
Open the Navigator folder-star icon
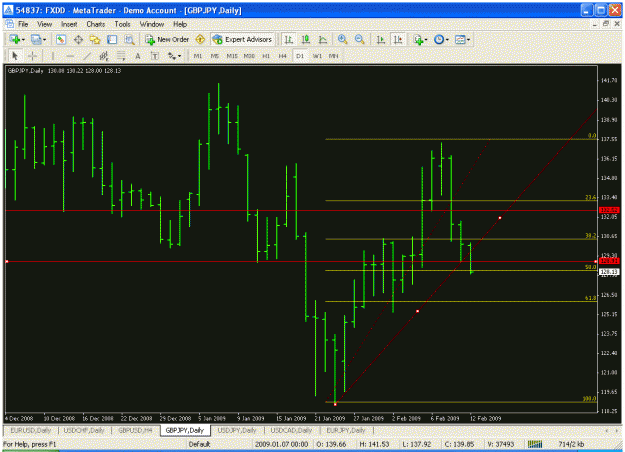tap(95, 39)
